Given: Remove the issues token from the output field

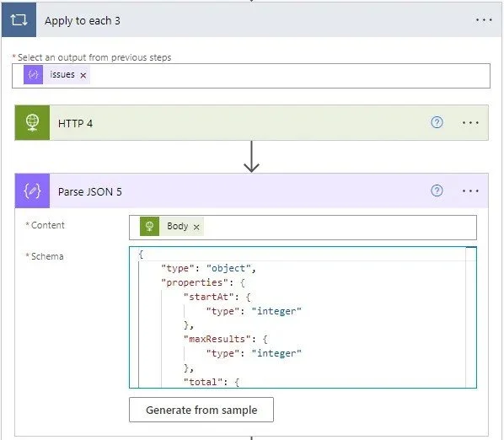Looking at the screenshot, I should point(83,75).
